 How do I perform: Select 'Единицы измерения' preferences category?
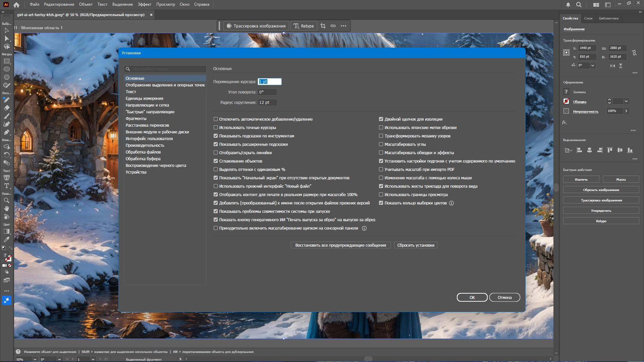(144, 99)
